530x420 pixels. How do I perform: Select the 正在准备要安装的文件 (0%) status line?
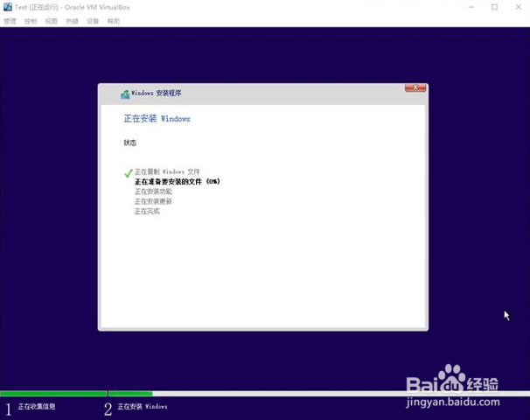click(x=178, y=182)
